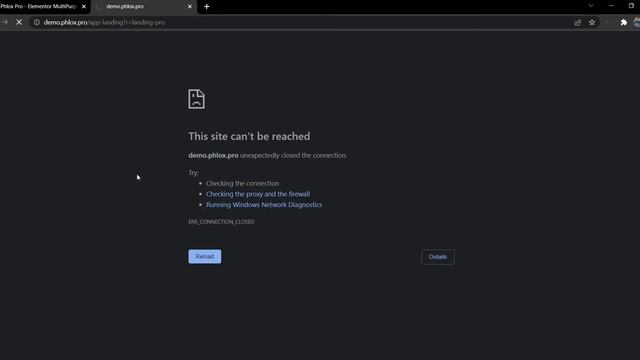Viewport: 640px width, 360px height.
Task: Restore down the browser window
Action: [631, 6]
